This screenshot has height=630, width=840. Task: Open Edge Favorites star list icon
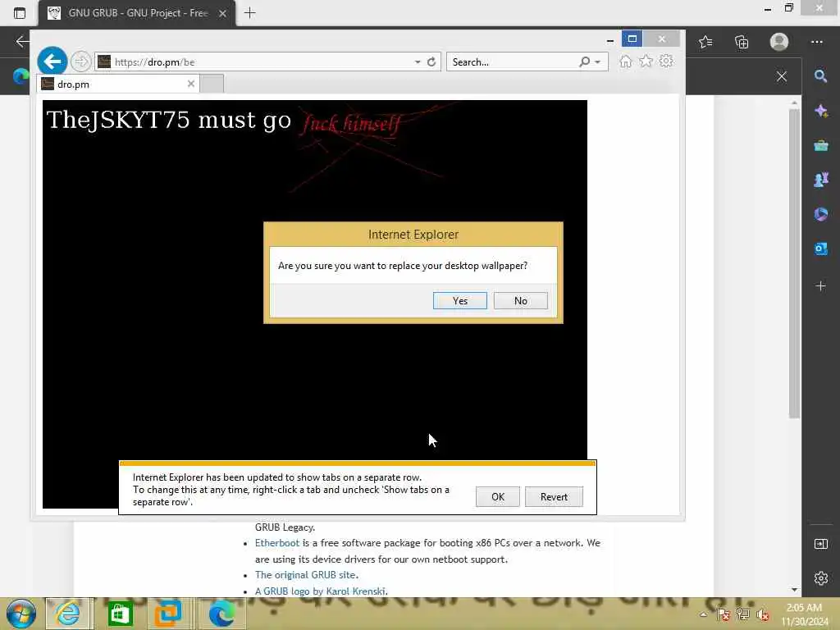[x=705, y=42]
